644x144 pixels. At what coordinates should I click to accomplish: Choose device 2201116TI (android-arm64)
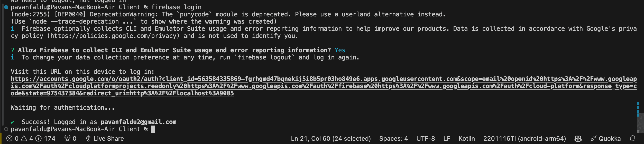tap(525, 139)
